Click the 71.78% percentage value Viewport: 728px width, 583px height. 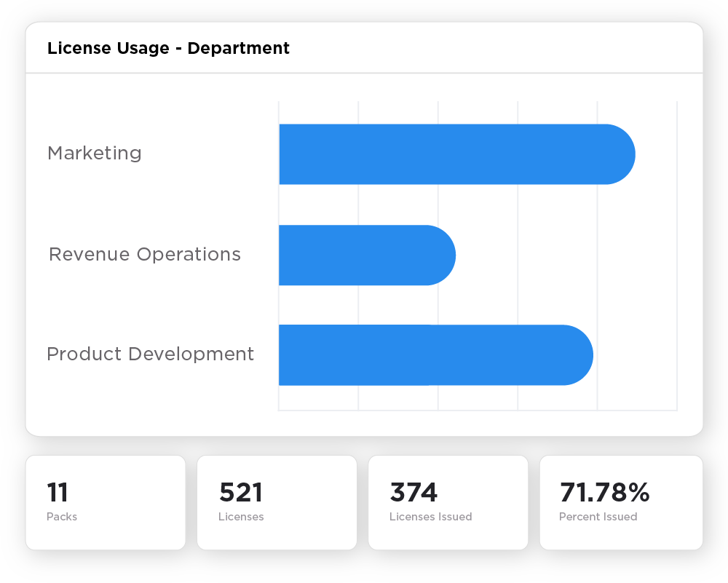(x=605, y=493)
